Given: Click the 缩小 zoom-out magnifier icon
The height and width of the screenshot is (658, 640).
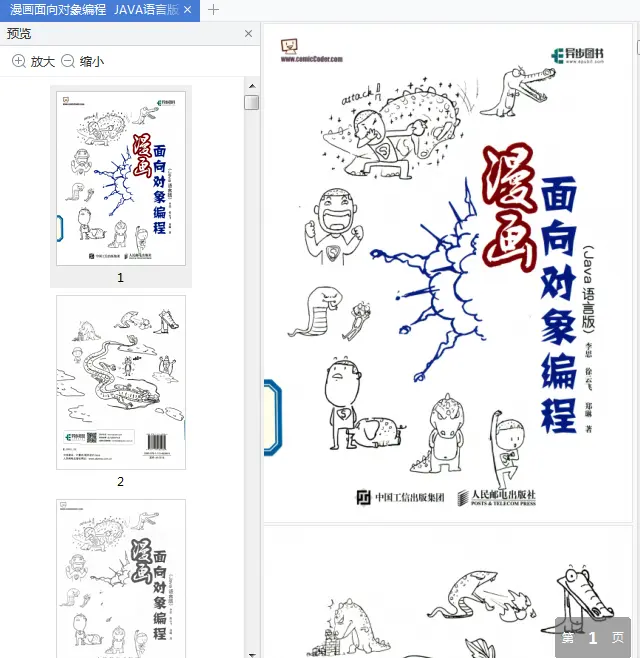Looking at the screenshot, I should 68,61.
